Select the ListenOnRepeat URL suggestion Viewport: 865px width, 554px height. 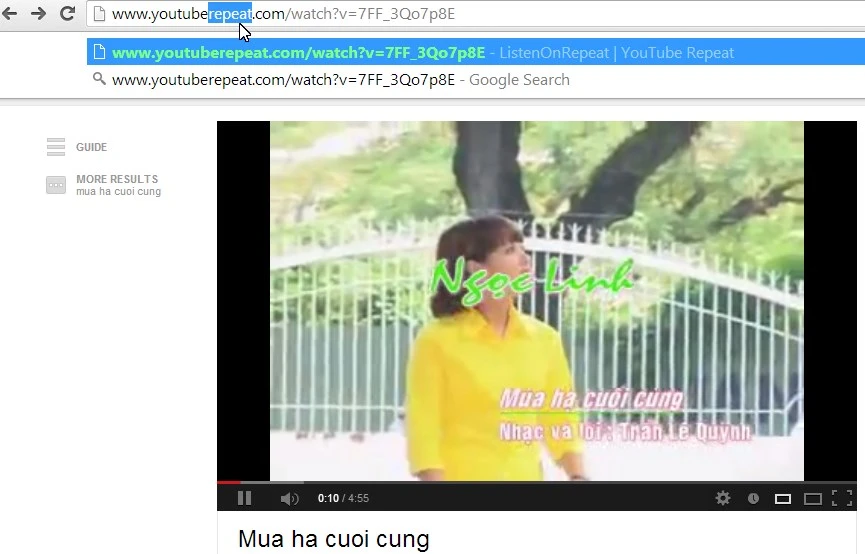coord(476,52)
